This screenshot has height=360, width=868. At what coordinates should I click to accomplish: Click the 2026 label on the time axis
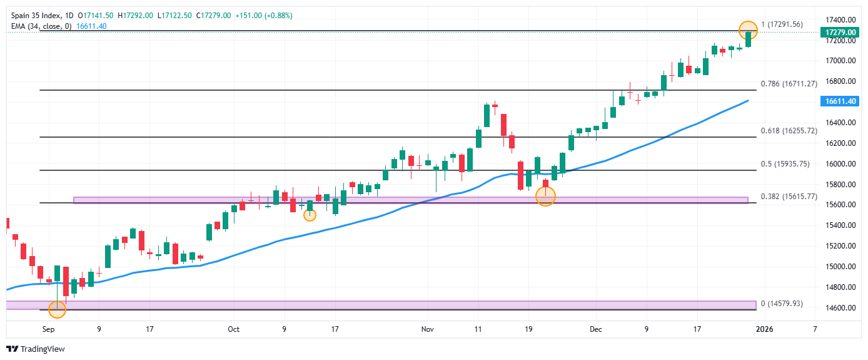(765, 329)
